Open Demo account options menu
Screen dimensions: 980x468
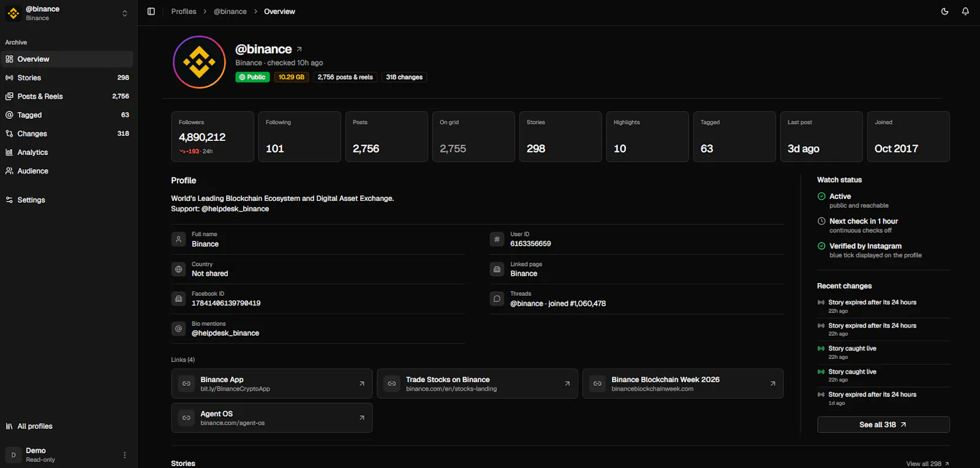point(124,455)
